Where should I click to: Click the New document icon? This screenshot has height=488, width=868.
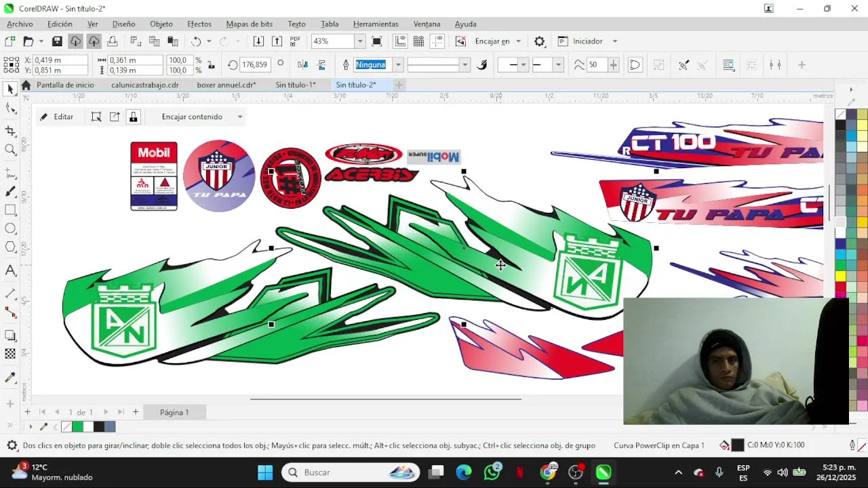(10, 41)
